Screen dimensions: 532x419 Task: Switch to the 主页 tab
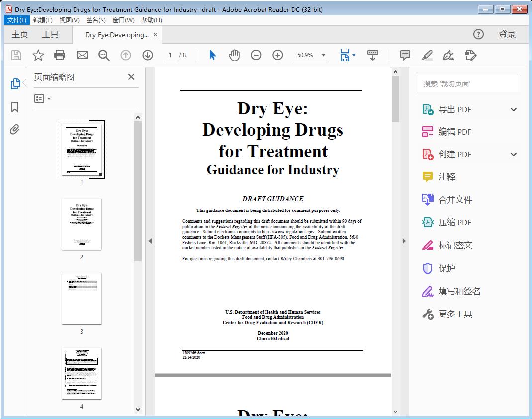20,34
